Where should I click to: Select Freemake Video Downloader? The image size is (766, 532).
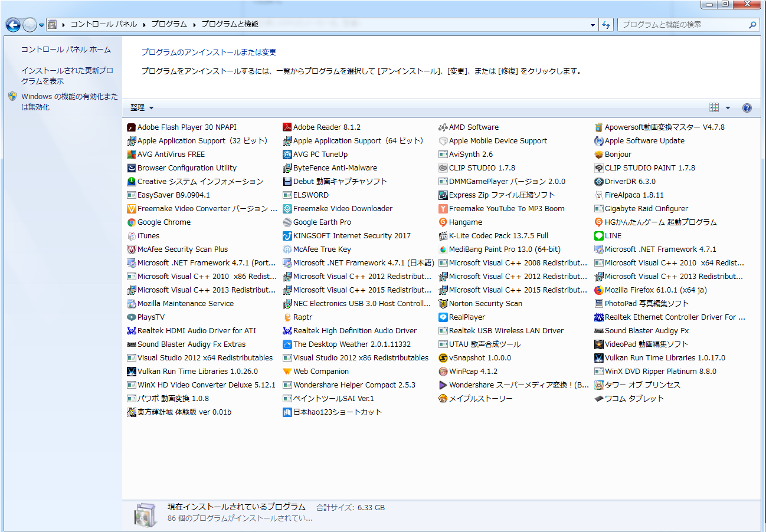338,209
